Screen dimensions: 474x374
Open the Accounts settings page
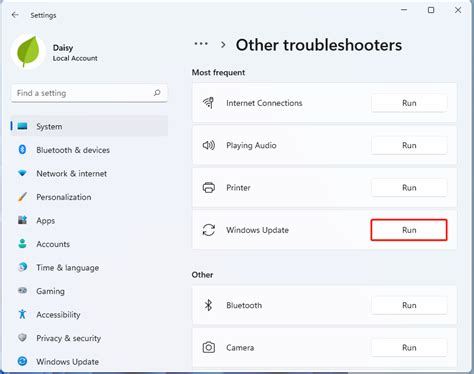pyautogui.click(x=53, y=244)
